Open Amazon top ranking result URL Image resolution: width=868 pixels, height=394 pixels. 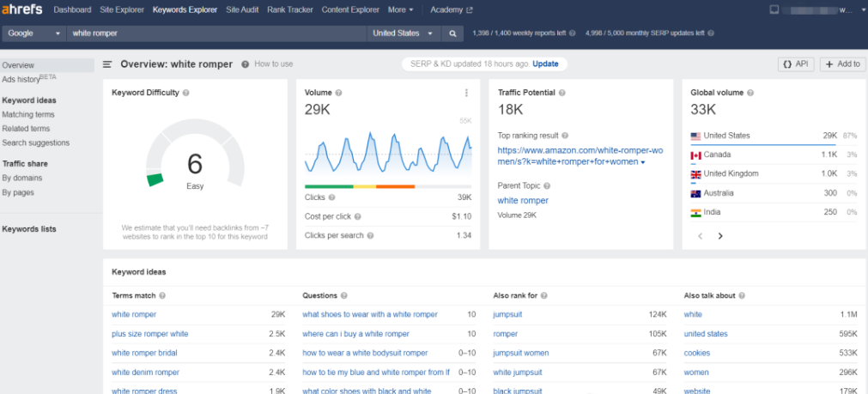(x=580, y=156)
